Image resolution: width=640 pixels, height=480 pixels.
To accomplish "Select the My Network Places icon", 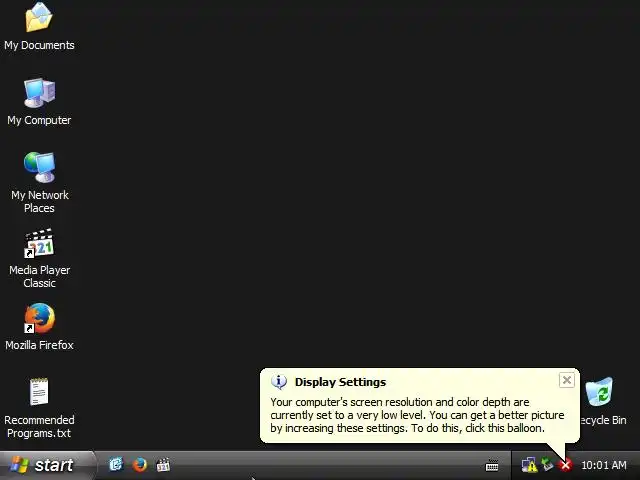I will 39,167.
